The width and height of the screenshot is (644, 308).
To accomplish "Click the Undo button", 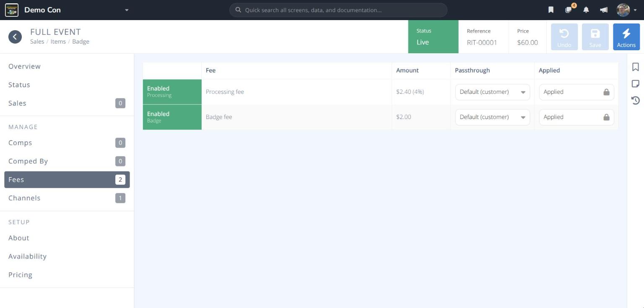I will (564, 37).
